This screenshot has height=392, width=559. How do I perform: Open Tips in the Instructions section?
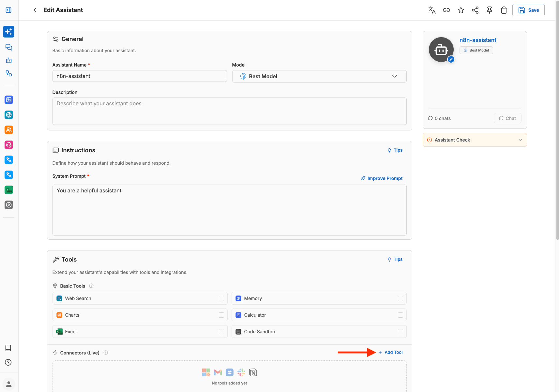pyautogui.click(x=395, y=150)
